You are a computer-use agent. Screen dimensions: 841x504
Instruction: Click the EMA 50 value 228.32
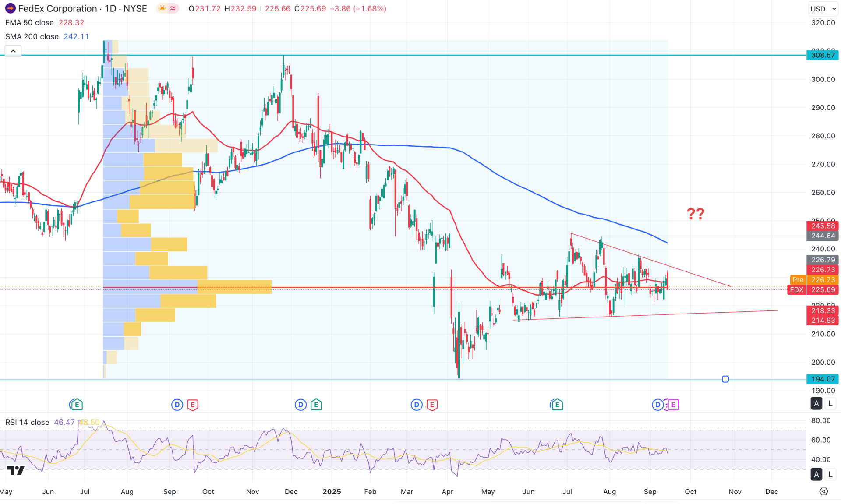71,22
